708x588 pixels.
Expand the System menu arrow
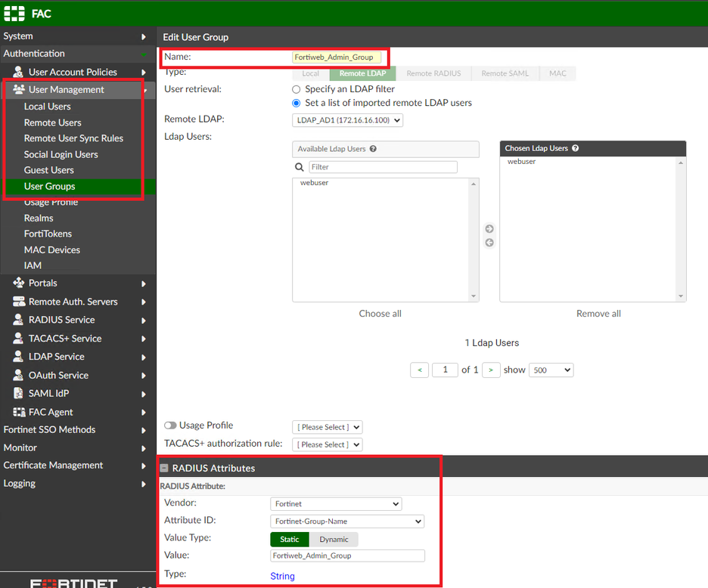coord(144,36)
